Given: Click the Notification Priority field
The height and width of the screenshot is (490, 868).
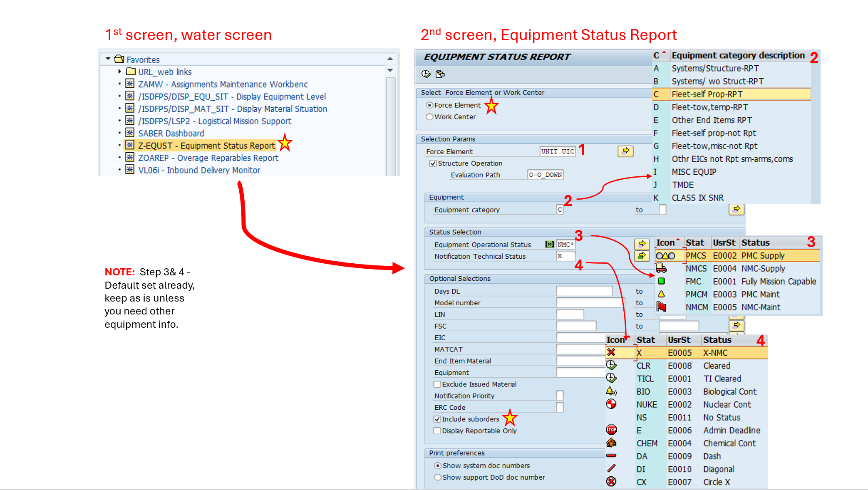Looking at the screenshot, I should (560, 396).
